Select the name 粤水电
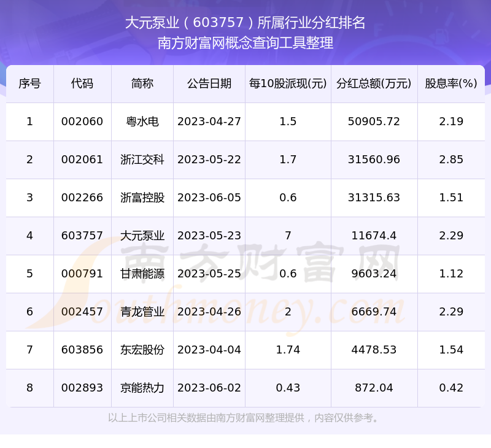 [142, 122]
